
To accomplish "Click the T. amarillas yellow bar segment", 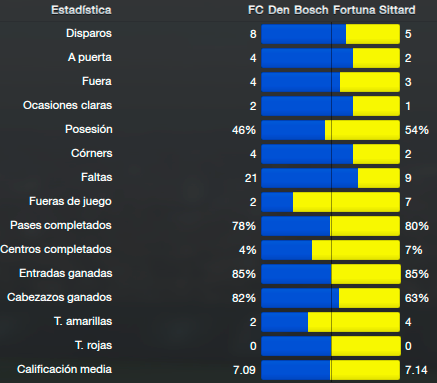I will [354, 322].
